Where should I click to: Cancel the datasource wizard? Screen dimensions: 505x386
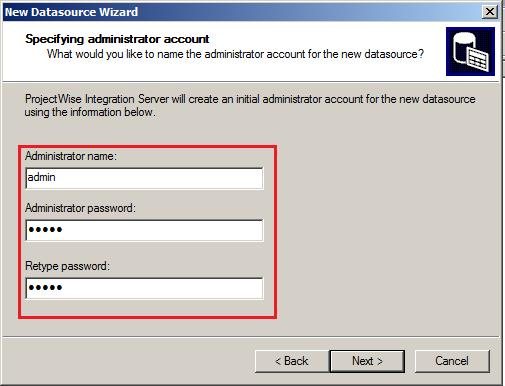452,361
